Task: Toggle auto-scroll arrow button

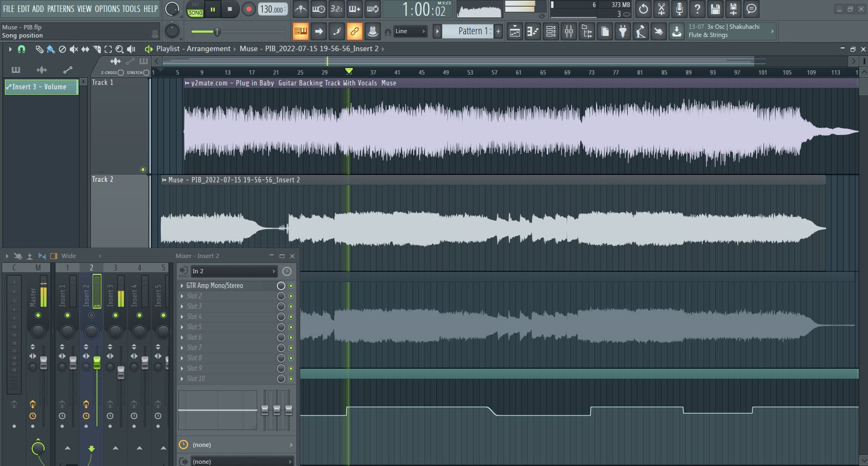Action: (x=319, y=32)
